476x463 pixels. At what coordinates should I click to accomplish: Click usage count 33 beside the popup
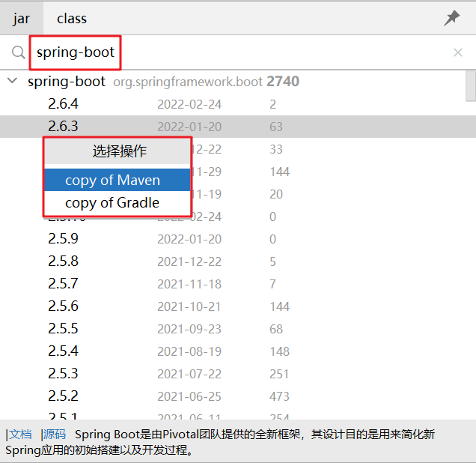point(276,150)
